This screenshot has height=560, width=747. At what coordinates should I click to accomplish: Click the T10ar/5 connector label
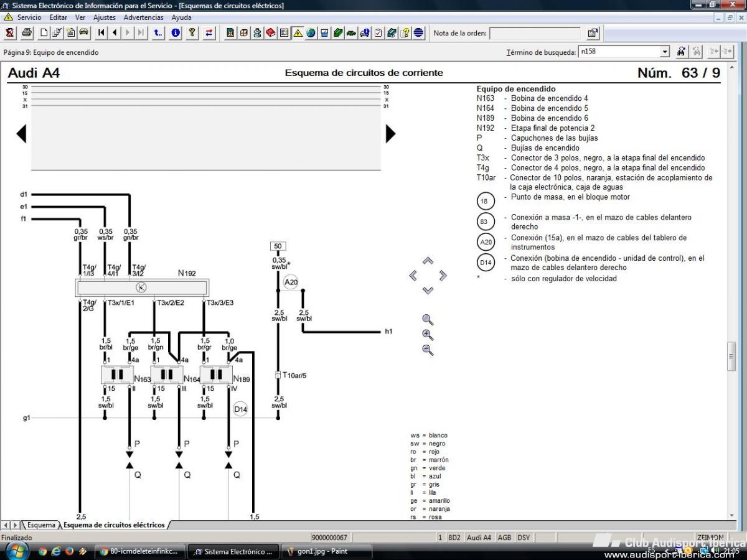coord(294,375)
